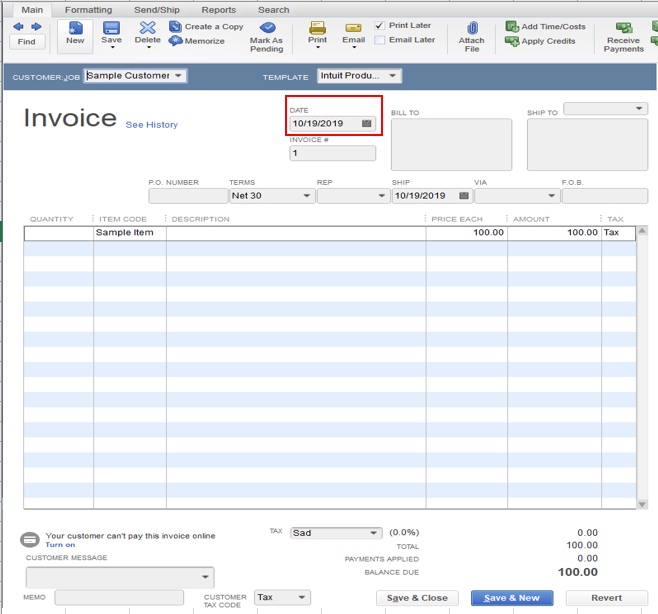The height and width of the screenshot is (614, 658).
Task: Click the Save & Close button
Action: [x=417, y=598]
